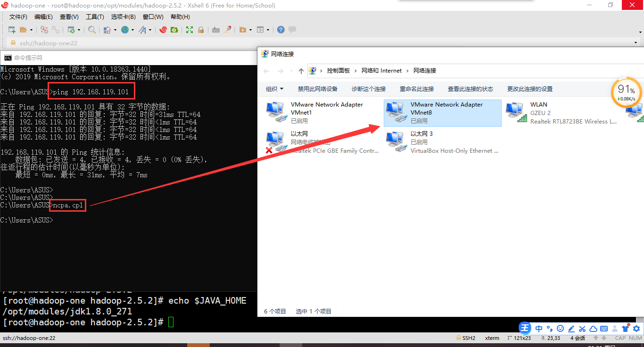This screenshot has width=644, height=347.
Task: Expand the Properties icon dropdown arrow
Action: (79, 30)
